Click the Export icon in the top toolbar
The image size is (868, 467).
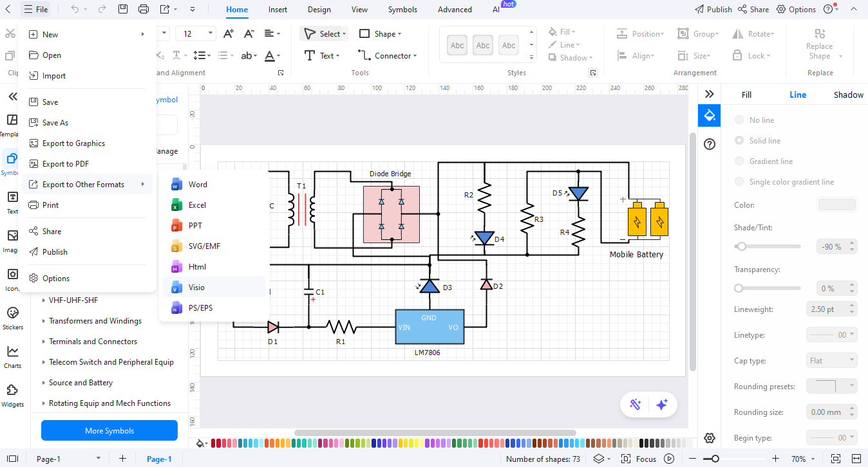[165, 9]
